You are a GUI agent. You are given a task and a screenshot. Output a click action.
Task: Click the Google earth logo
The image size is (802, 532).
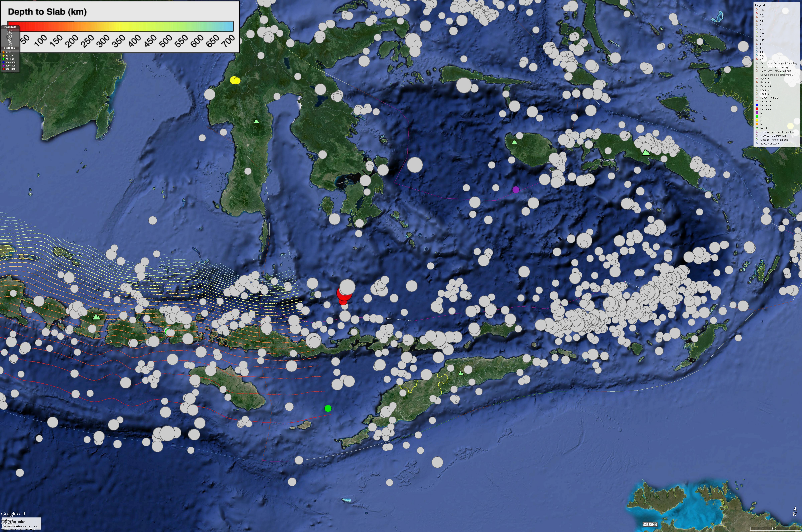pyautogui.click(x=14, y=514)
